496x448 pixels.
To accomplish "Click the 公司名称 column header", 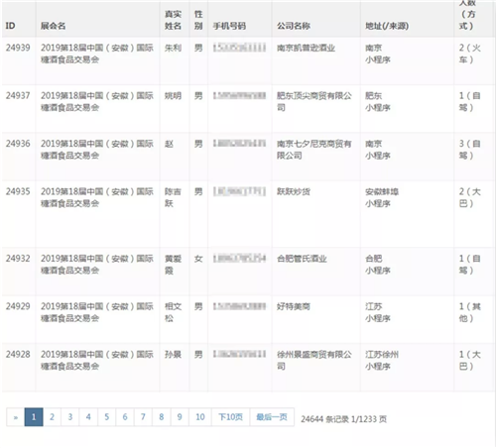I will click(x=294, y=26).
